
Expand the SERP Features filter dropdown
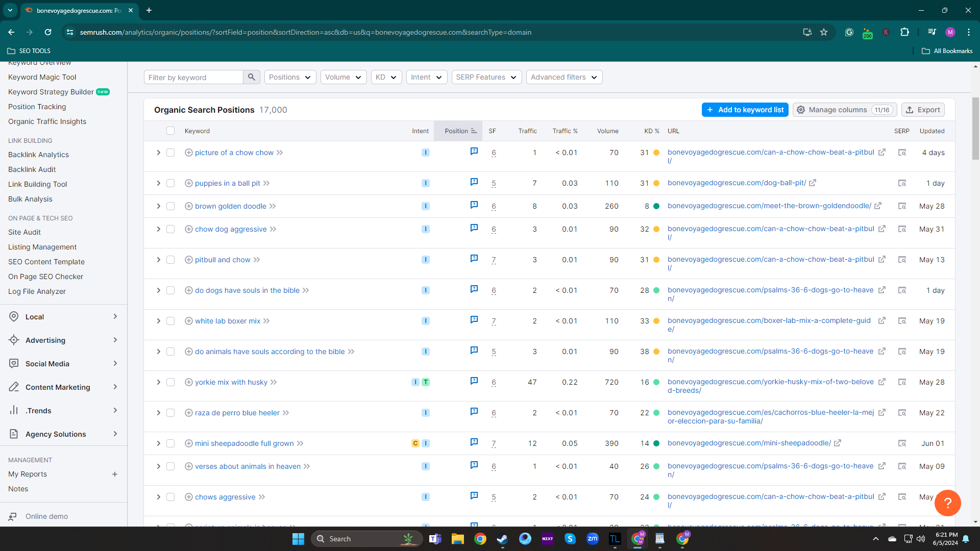point(486,77)
